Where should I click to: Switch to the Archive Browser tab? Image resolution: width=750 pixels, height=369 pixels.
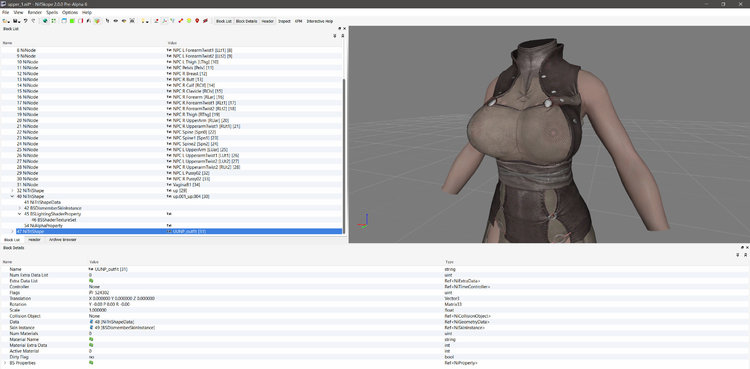(x=62, y=240)
